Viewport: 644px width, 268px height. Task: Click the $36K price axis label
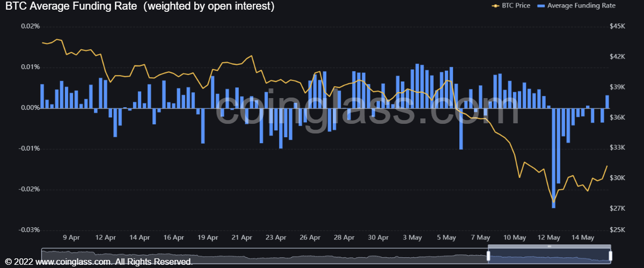[x=618, y=118]
